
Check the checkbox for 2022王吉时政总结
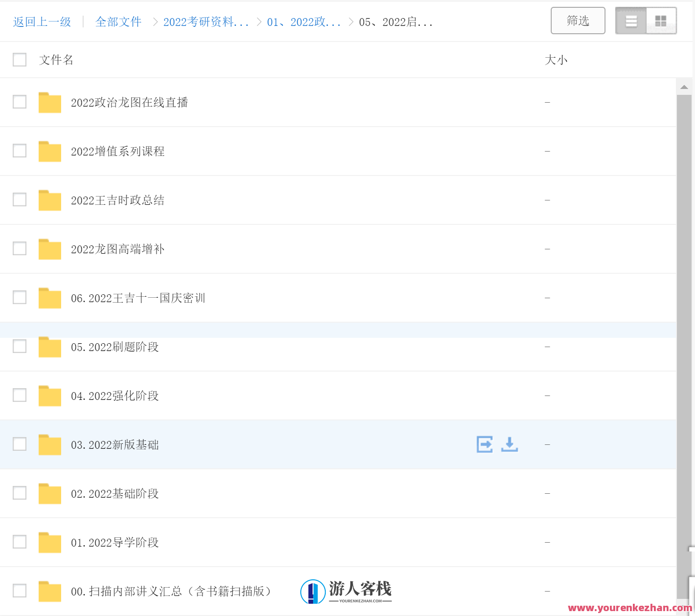pyautogui.click(x=19, y=199)
